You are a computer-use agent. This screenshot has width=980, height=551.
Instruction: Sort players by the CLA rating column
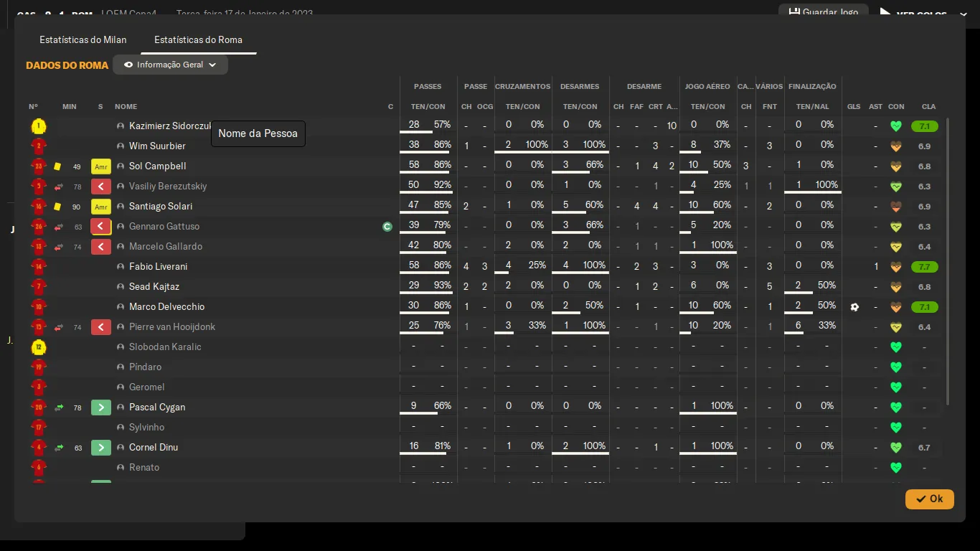pyautogui.click(x=928, y=107)
